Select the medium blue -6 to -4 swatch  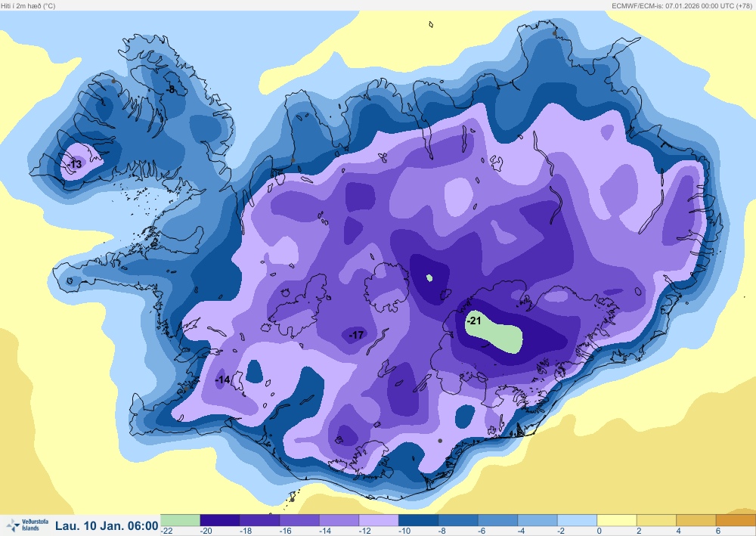pos(497,520)
